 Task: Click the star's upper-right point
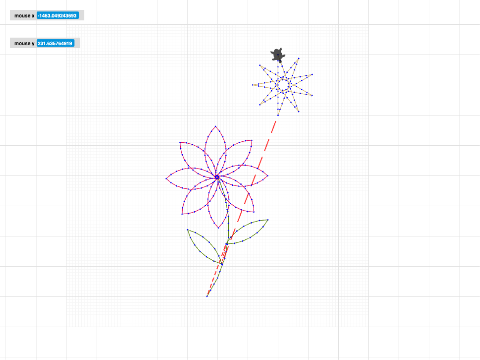(298, 58)
